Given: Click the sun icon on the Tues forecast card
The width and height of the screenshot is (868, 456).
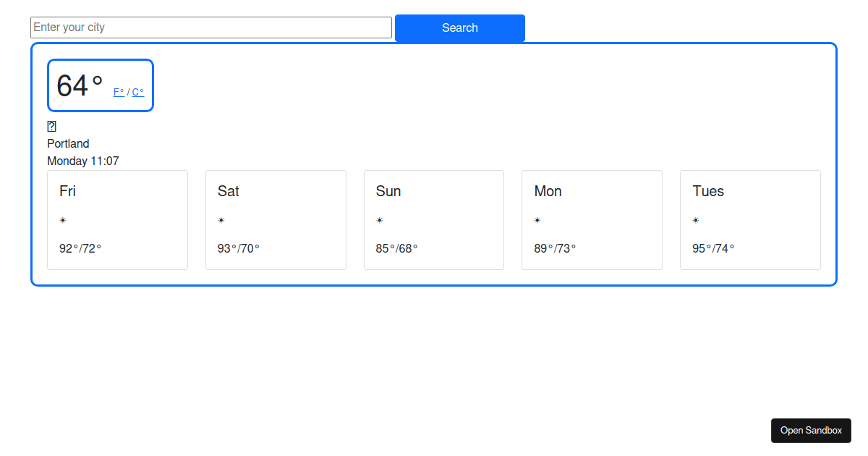Looking at the screenshot, I should coord(695,220).
